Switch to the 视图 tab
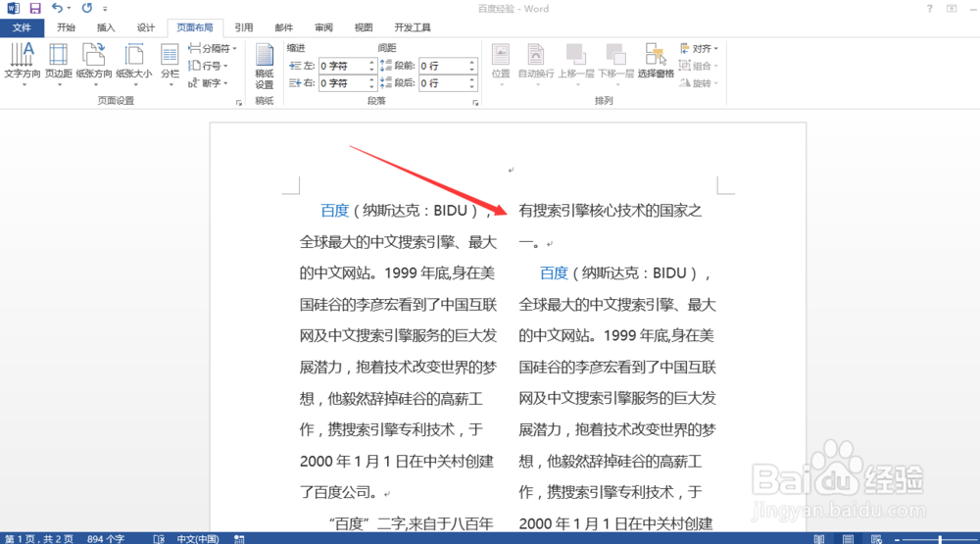 point(364,27)
